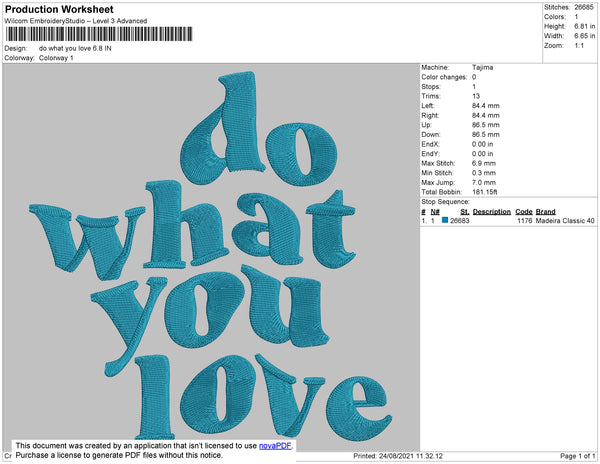Click the St. column header
600x464 pixels.
tap(464, 211)
